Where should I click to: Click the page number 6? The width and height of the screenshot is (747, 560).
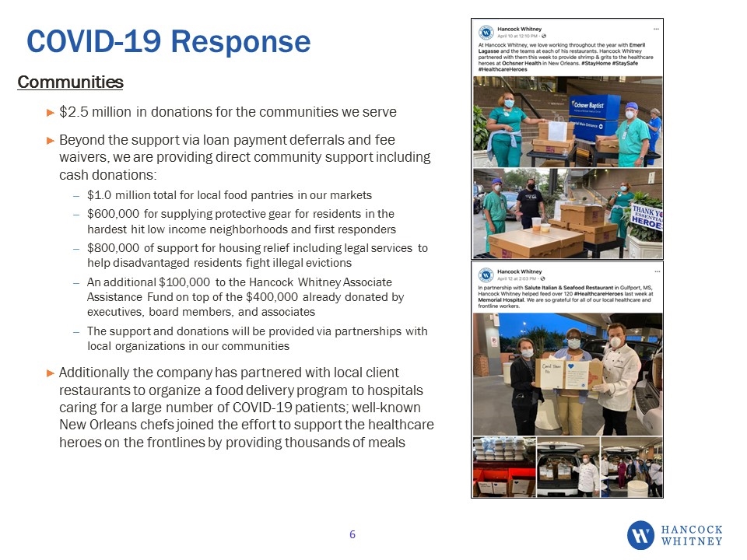(x=352, y=534)
